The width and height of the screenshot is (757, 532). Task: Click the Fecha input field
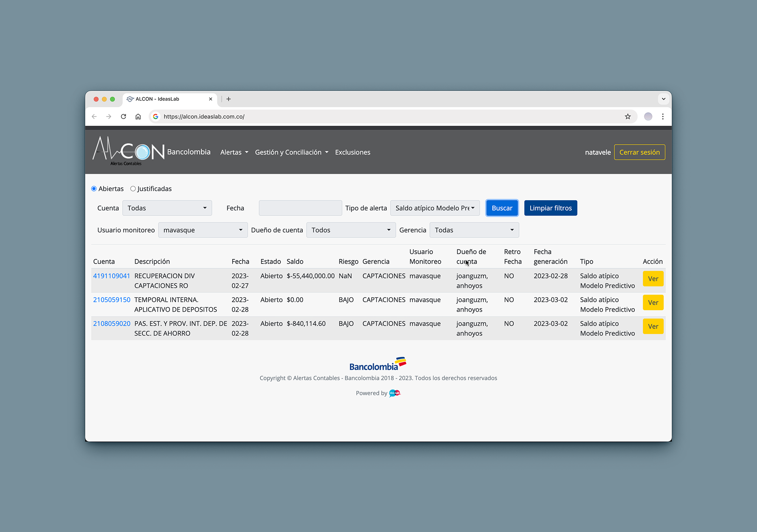[x=300, y=208]
